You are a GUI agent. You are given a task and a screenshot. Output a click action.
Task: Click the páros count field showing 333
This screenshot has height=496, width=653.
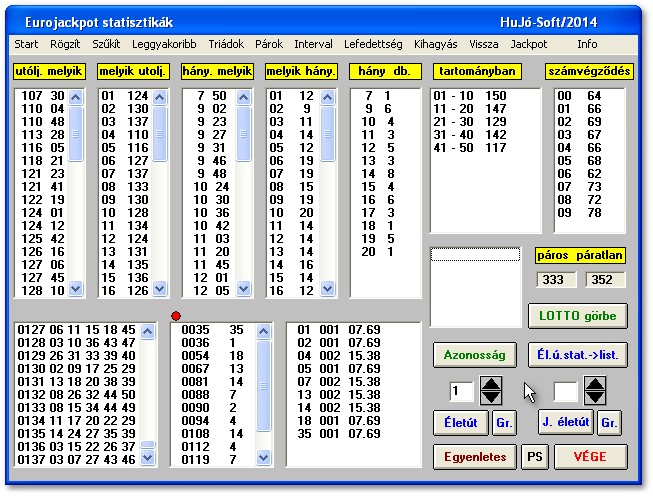[556, 279]
